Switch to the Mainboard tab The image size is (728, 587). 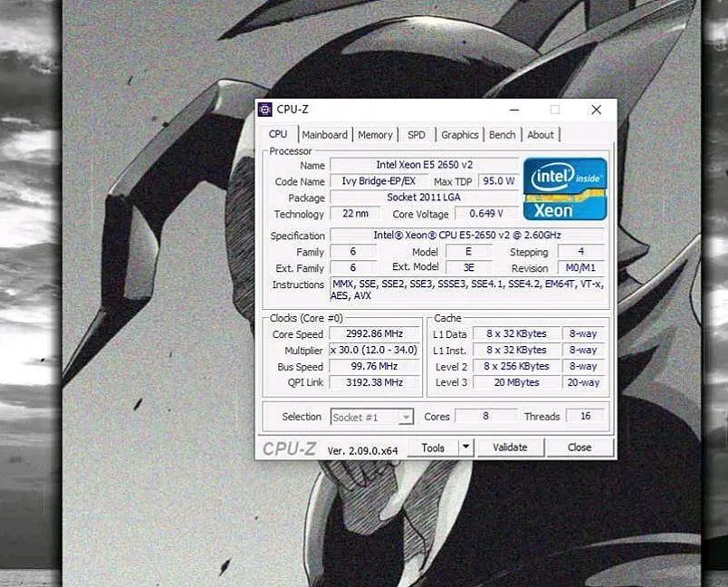pos(325,134)
